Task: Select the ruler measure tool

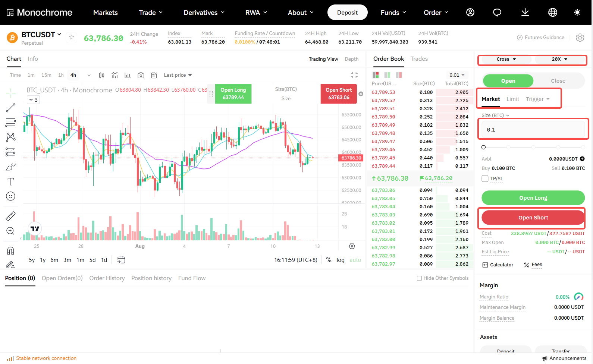Action: tap(10, 216)
